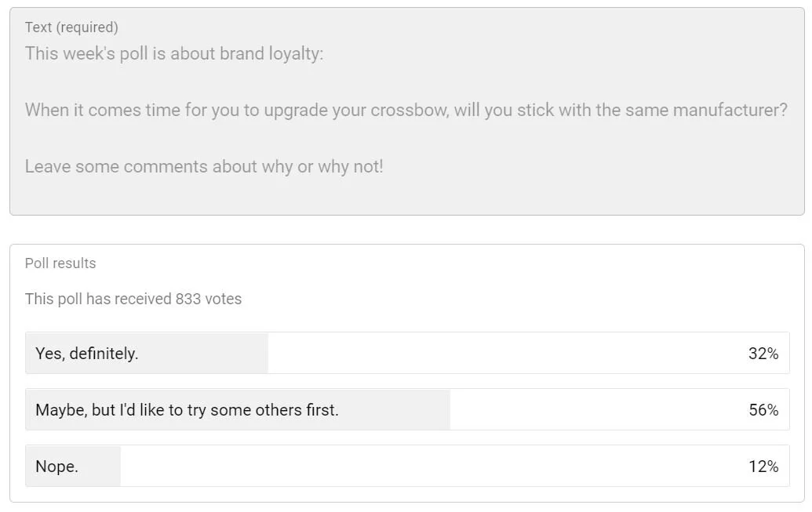Click the unfilled part of the "Yes, definitely." row
This screenshot has height=512, width=812.
pos(502,354)
